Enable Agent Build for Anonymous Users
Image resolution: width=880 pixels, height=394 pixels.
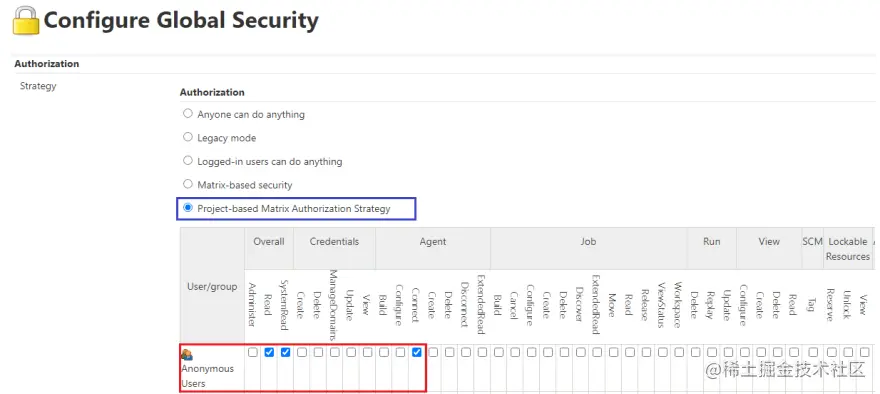point(384,352)
